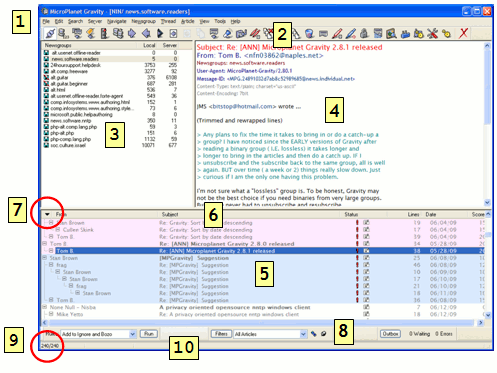Click the blue right arrow toolbar icon

(x=132, y=33)
